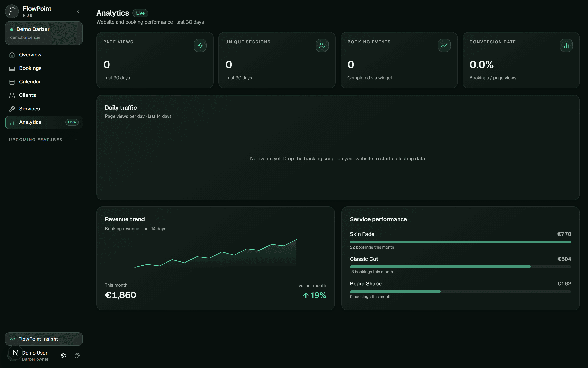Click '9 bookings this month' text
Image resolution: width=588 pixels, height=368 pixels.
pyautogui.click(x=371, y=297)
